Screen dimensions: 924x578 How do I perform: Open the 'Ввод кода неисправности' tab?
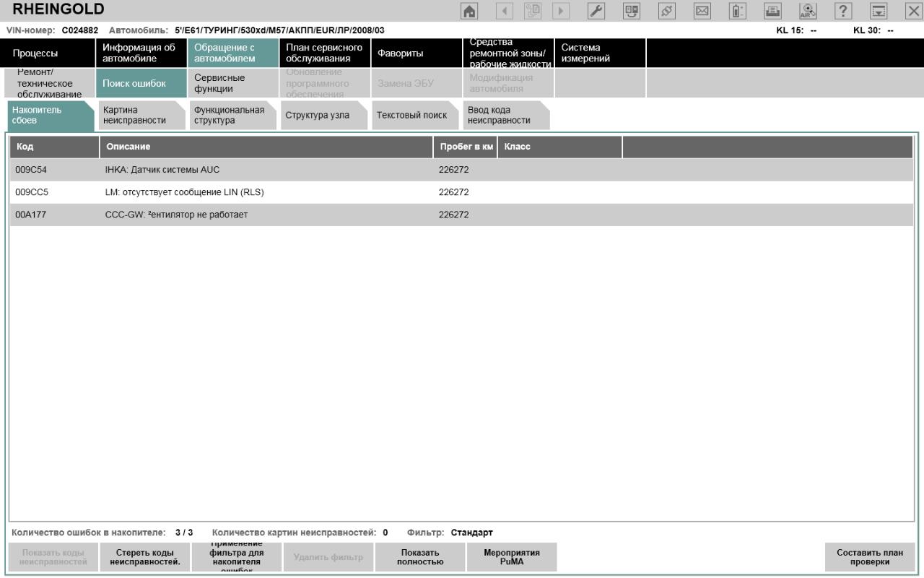pyautogui.click(x=502, y=116)
